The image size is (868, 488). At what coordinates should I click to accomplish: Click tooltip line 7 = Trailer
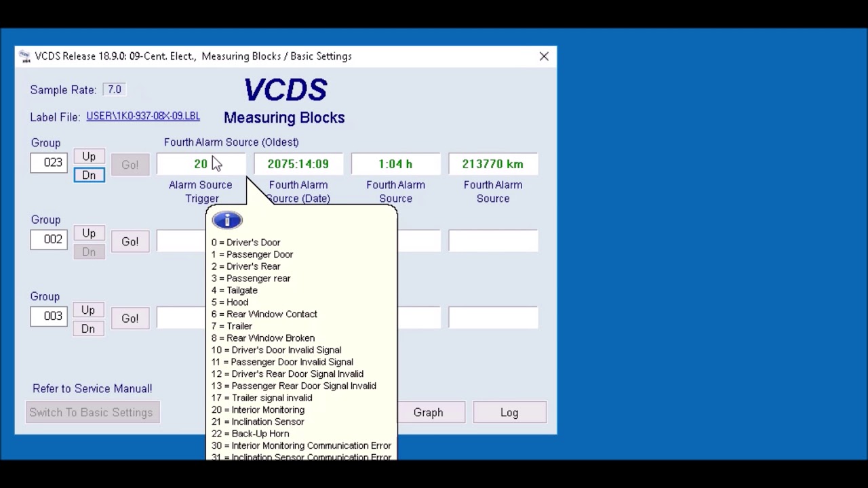232,326
